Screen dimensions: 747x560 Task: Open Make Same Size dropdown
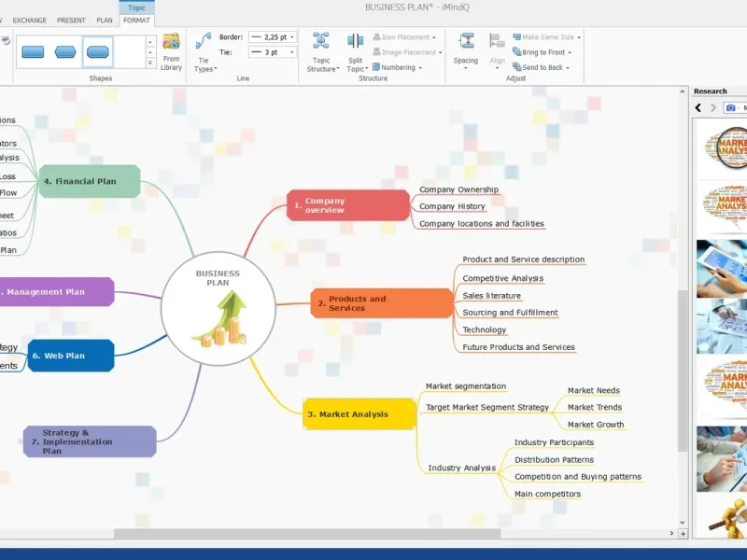(x=546, y=37)
